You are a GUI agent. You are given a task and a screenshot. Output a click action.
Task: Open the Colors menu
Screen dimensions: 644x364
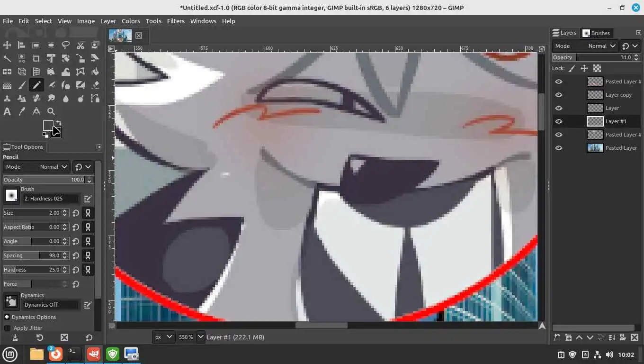pos(131,21)
